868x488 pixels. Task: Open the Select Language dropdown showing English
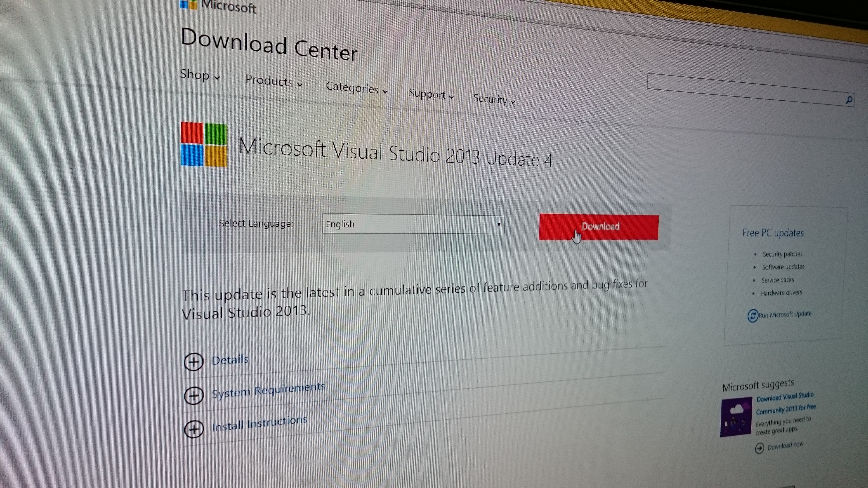(413, 224)
